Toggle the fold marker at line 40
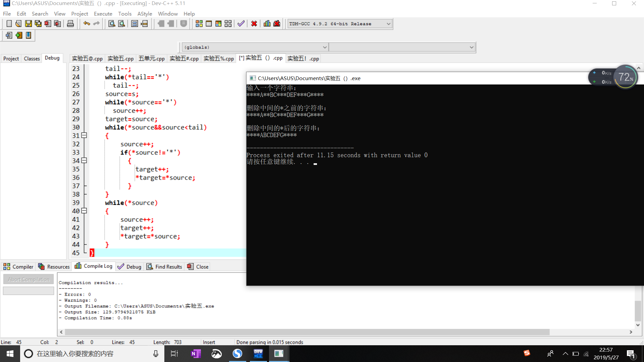 84,211
